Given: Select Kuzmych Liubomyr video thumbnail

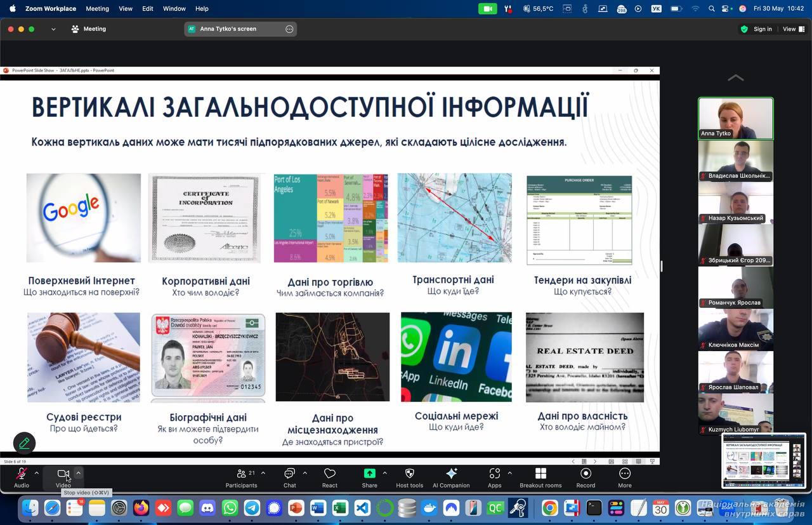Looking at the screenshot, I should [x=736, y=414].
